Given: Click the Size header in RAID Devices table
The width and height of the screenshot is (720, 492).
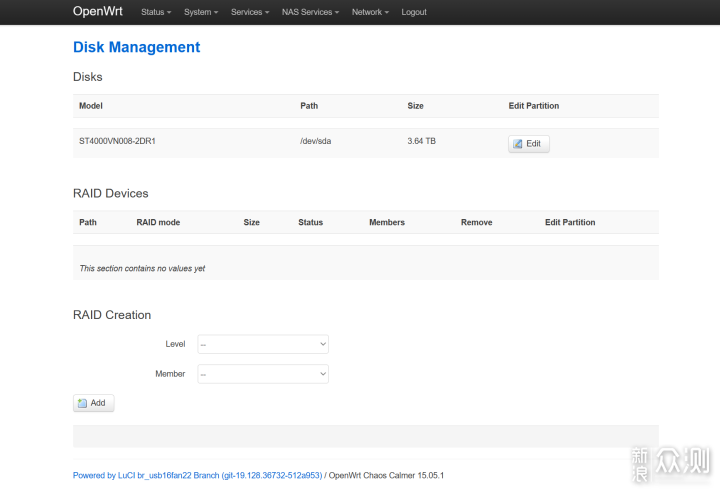Looking at the screenshot, I should click(x=252, y=222).
